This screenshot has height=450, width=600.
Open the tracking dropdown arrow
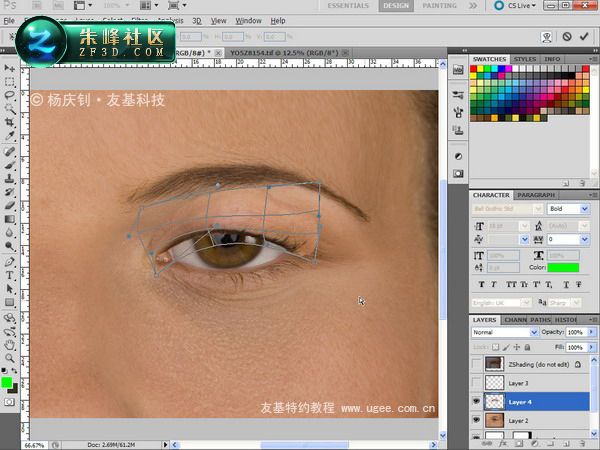point(584,240)
